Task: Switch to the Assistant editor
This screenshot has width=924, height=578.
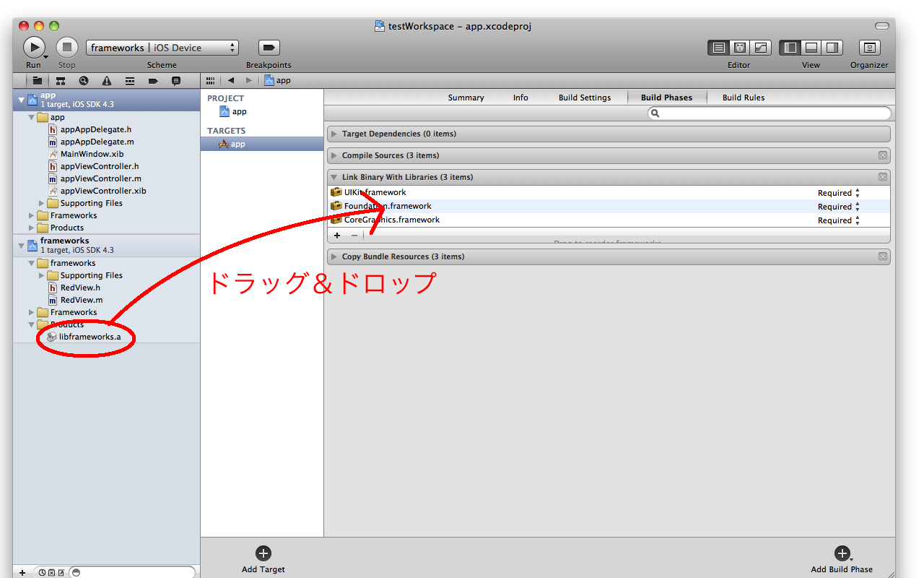Action: point(739,48)
